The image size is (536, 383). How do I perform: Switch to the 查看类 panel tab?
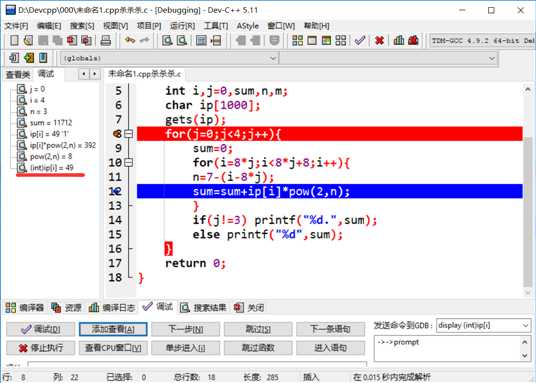pos(18,74)
